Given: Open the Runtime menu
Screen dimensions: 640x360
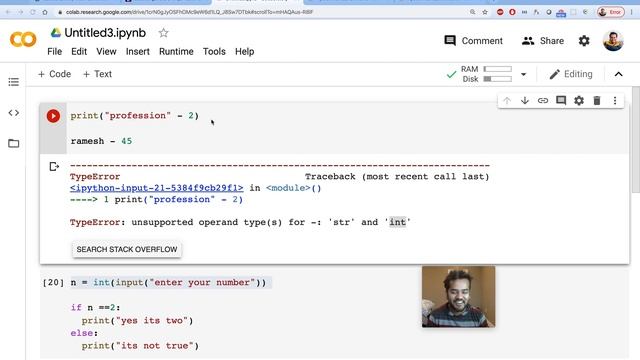Looking at the screenshot, I should point(176,51).
